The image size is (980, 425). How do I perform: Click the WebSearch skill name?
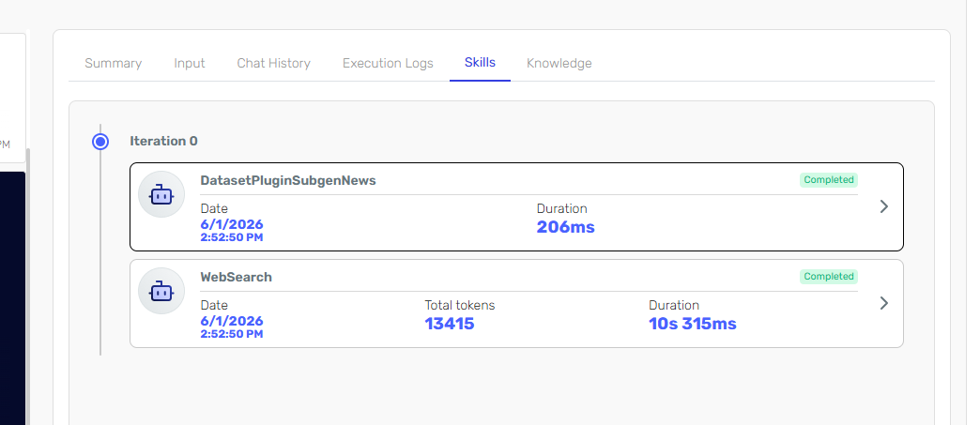(x=237, y=277)
